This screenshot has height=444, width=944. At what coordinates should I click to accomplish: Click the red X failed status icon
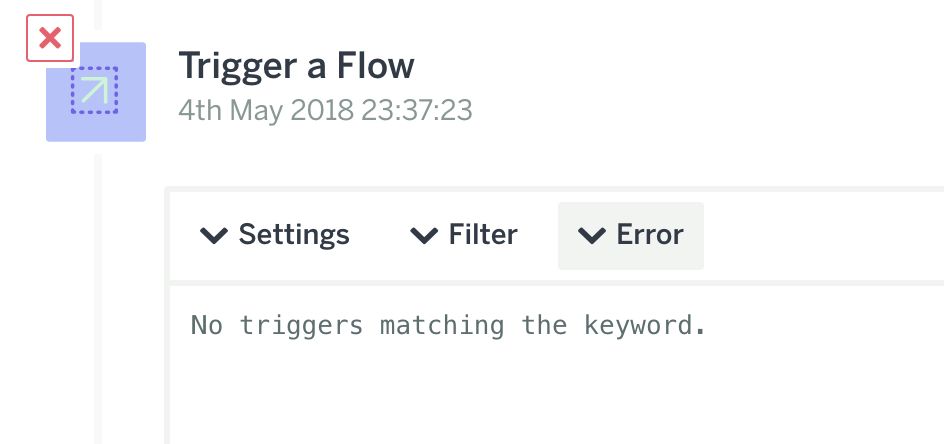(50, 39)
